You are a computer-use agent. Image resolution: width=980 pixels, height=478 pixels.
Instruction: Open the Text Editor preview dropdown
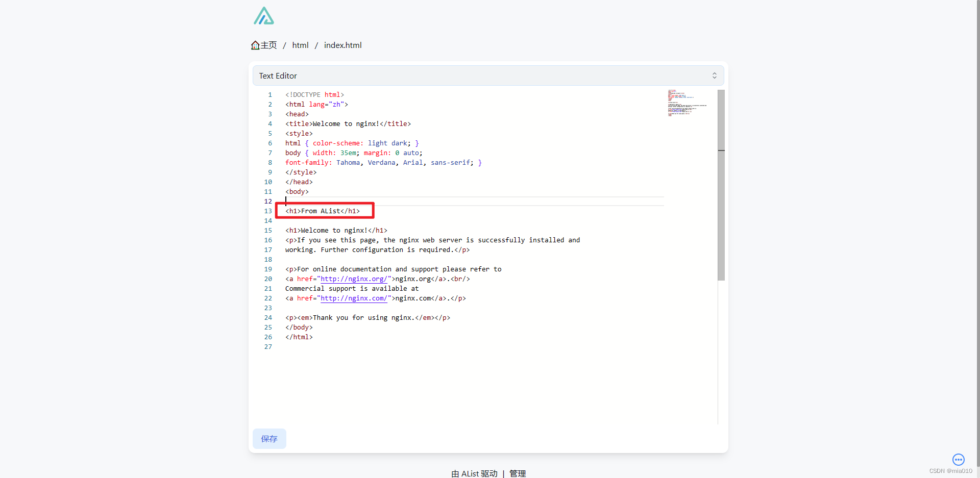488,76
